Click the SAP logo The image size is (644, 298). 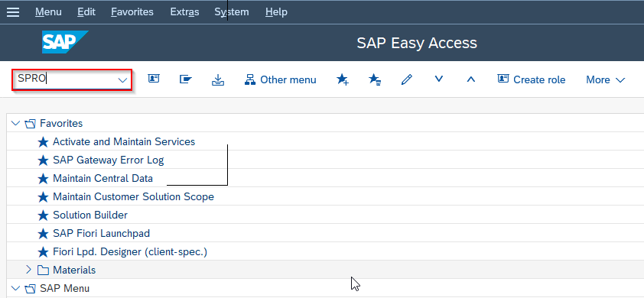pyautogui.click(x=65, y=42)
